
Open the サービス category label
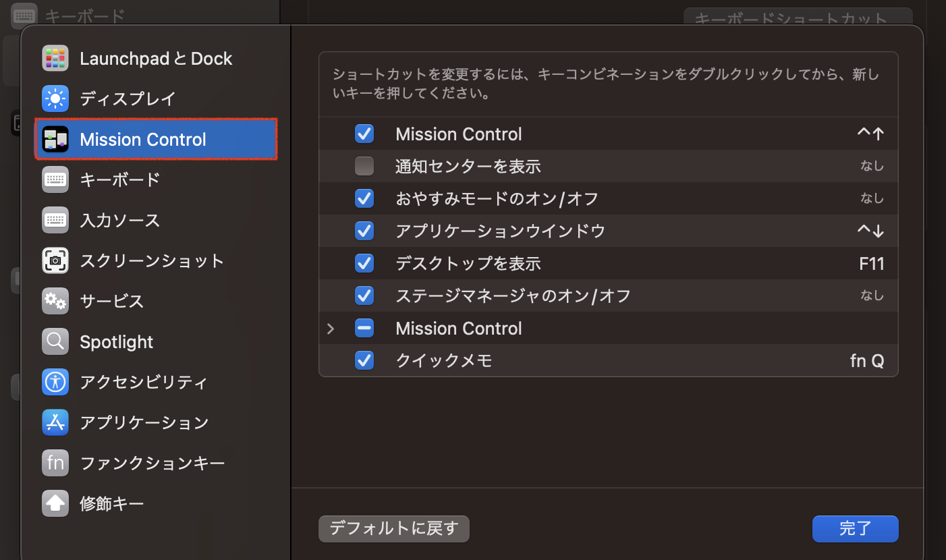click(x=111, y=302)
